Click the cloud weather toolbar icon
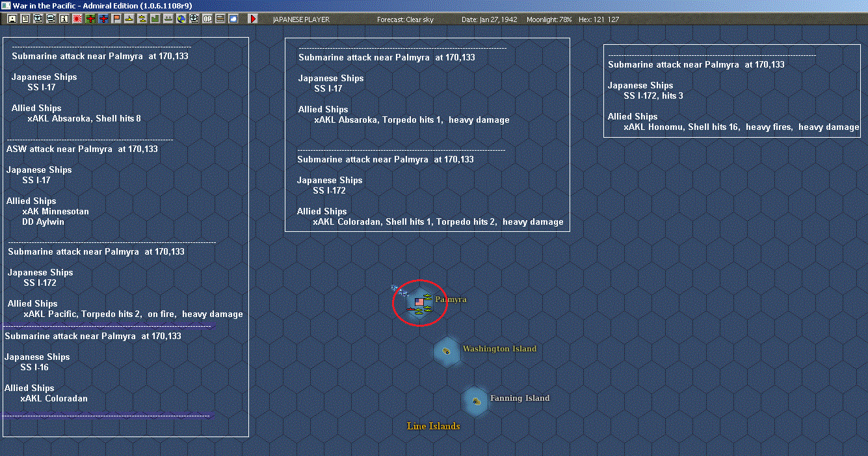This screenshot has height=456, width=868. [x=233, y=19]
